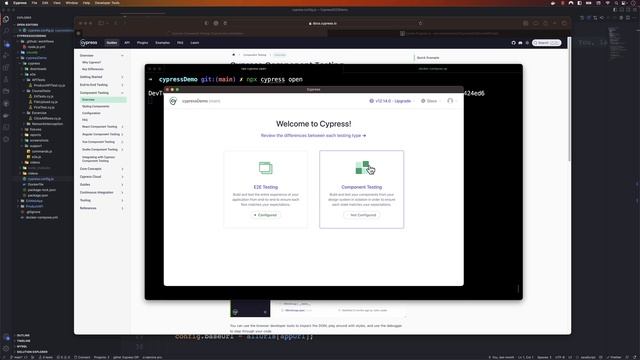Toggle the docs theme icon beside Search
The image size is (640, 360).
point(527,43)
